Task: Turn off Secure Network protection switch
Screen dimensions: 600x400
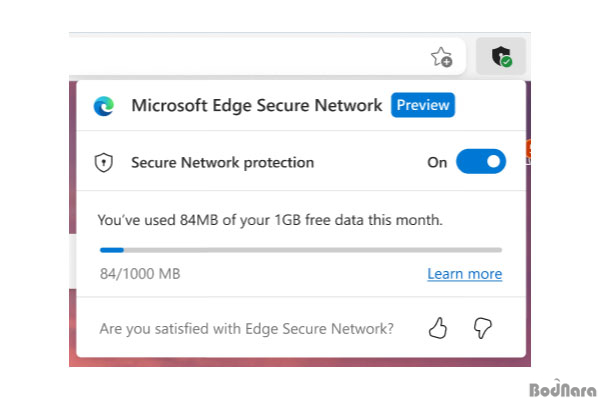Action: (x=481, y=162)
